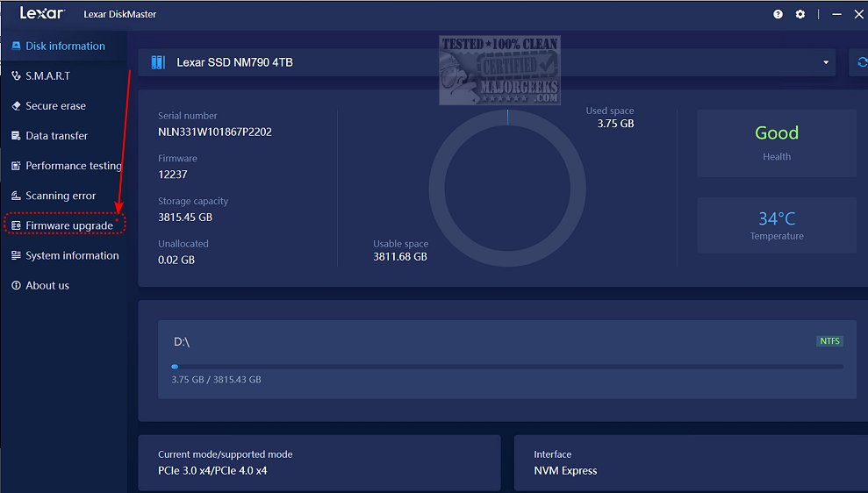
Task: Click the Firmware upgrade chip icon
Action: point(16,225)
